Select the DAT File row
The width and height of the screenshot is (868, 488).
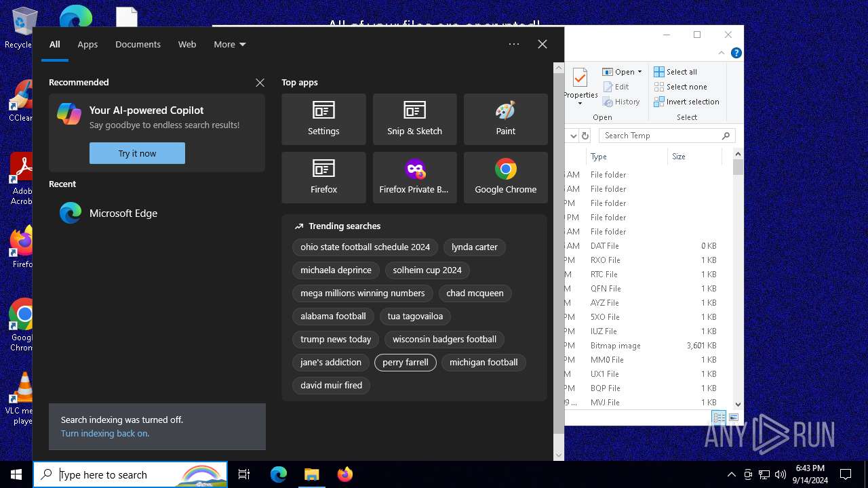pyautogui.click(x=642, y=246)
